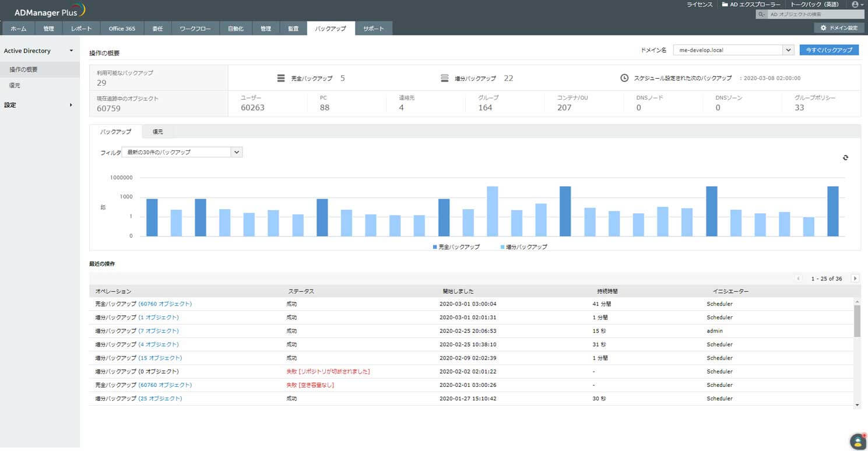Image resolution: width=868 pixels, height=451 pixels.
Task: Click the user account icon at top right
Action: pos(855,5)
